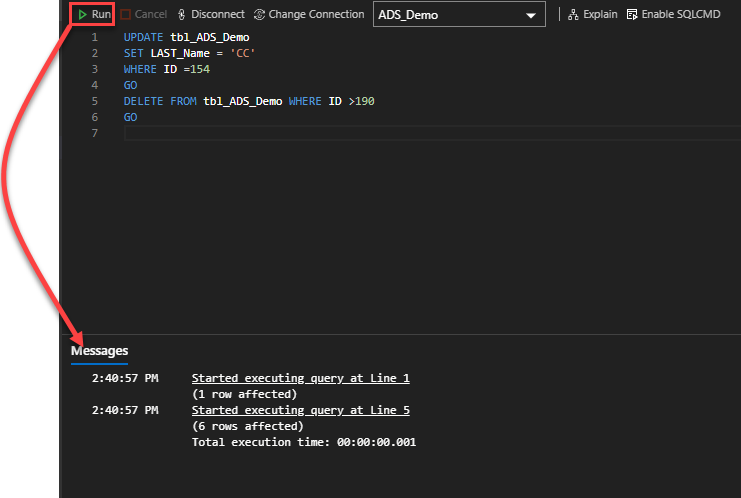Show the Explain query plan
Screen dimensions: 741x498
593,15
